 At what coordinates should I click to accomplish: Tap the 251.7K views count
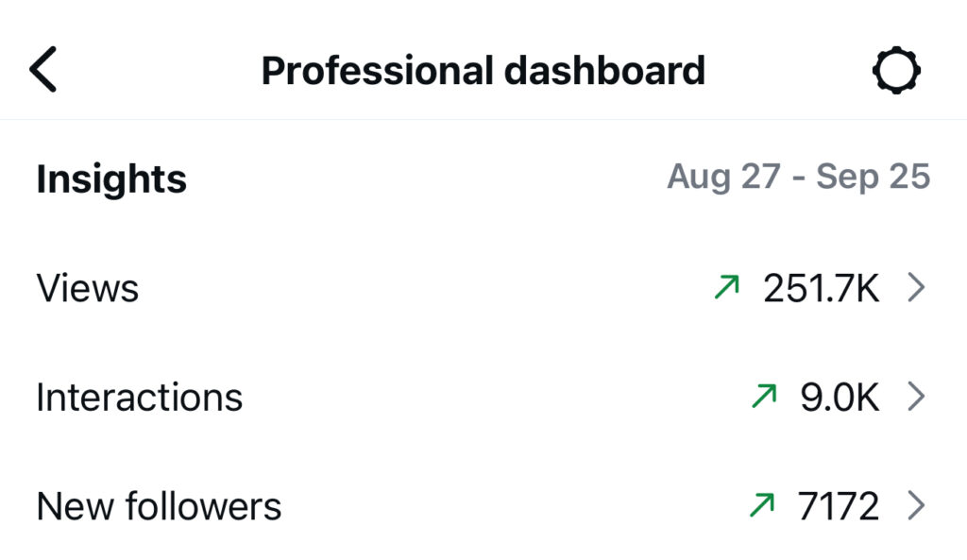pyautogui.click(x=822, y=289)
